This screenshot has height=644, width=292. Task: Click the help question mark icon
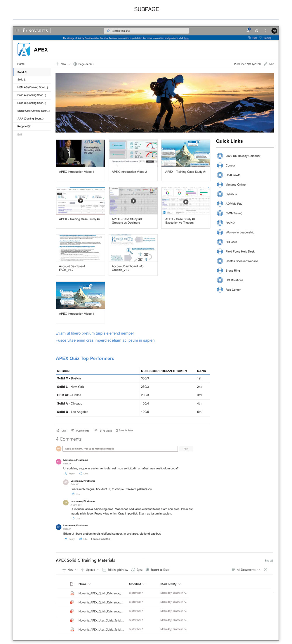(265, 31)
